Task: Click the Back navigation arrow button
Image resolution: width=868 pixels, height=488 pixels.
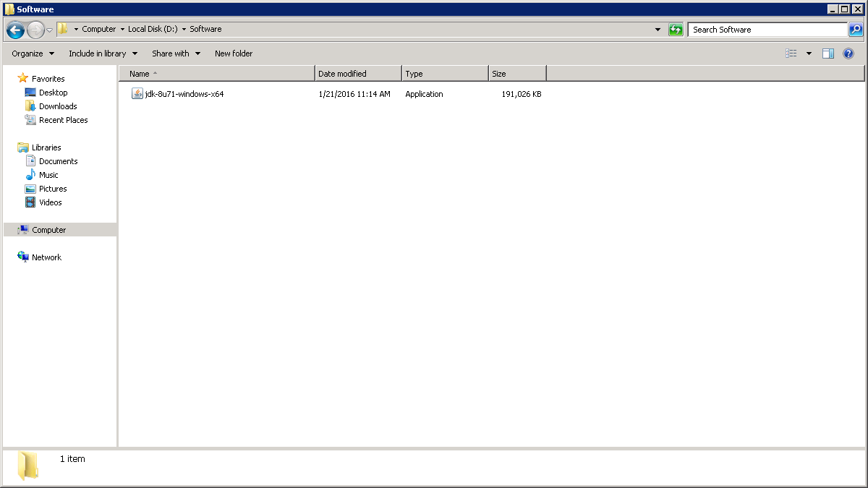Action: [15, 30]
